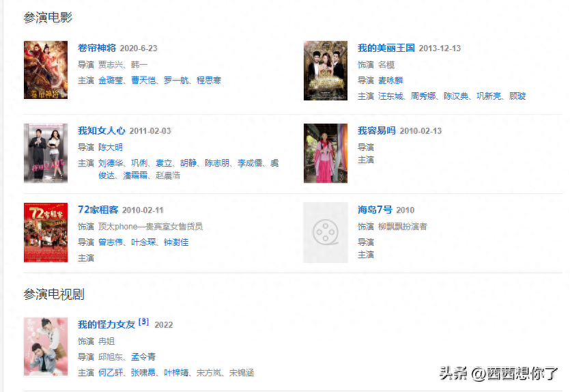
Task: Click the 我的美丽王国 poster image
Action: point(326,70)
